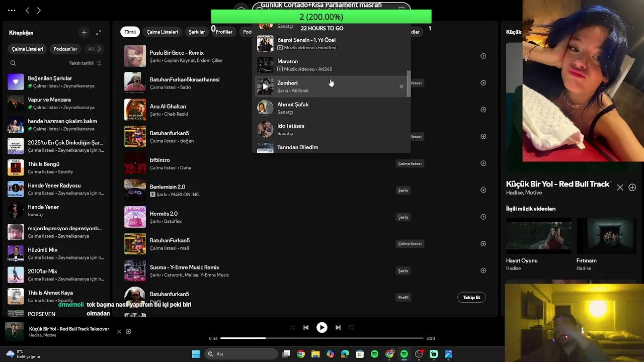Open Hayat Oyunu music video thumbnail
The height and width of the screenshot is (362, 644).
[x=538, y=236]
